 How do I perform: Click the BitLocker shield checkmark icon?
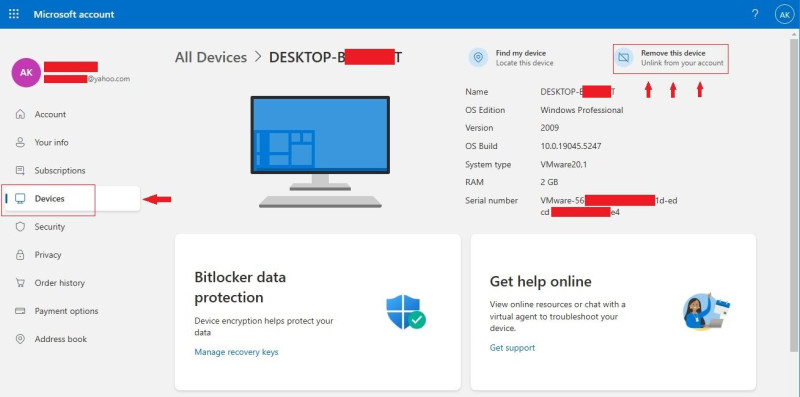[406, 311]
